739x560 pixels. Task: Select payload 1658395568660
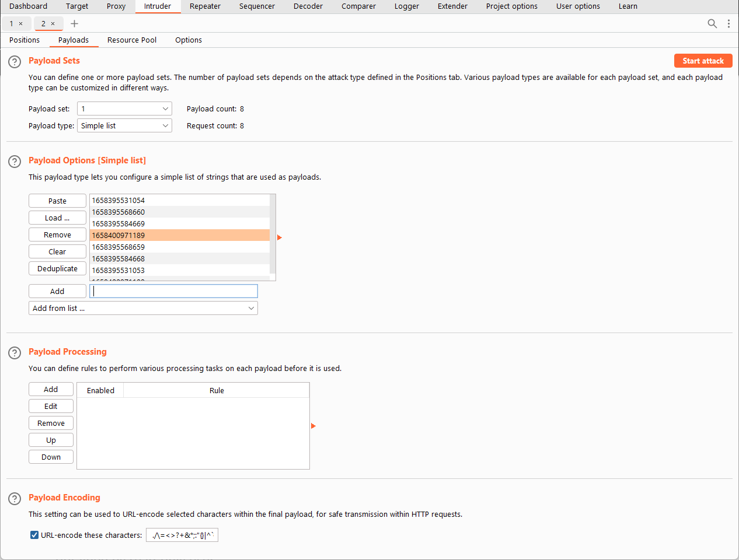click(180, 212)
